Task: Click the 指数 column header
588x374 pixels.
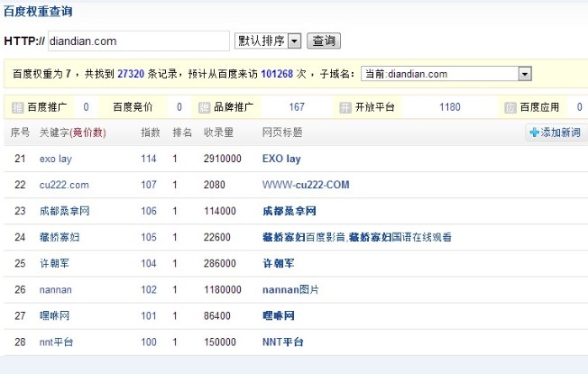Action: [x=151, y=132]
